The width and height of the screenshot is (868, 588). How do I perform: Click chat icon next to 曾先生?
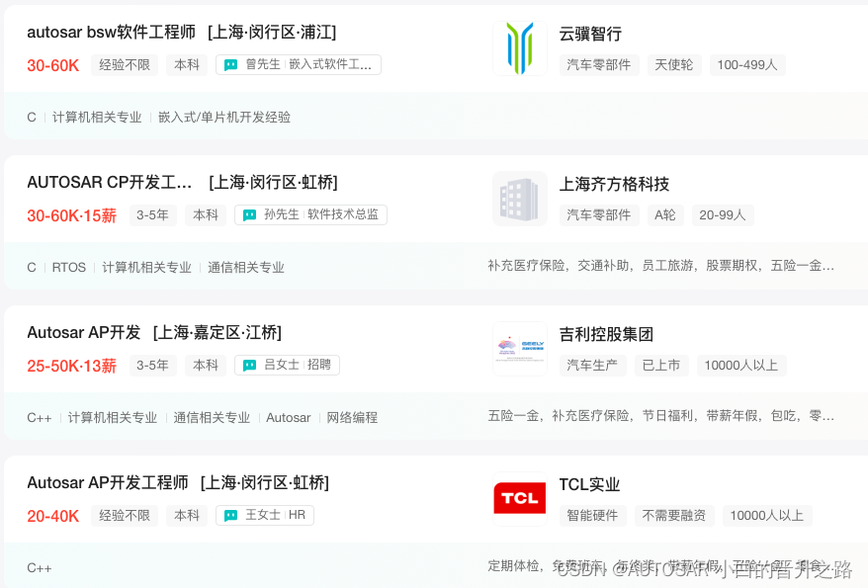(x=230, y=65)
